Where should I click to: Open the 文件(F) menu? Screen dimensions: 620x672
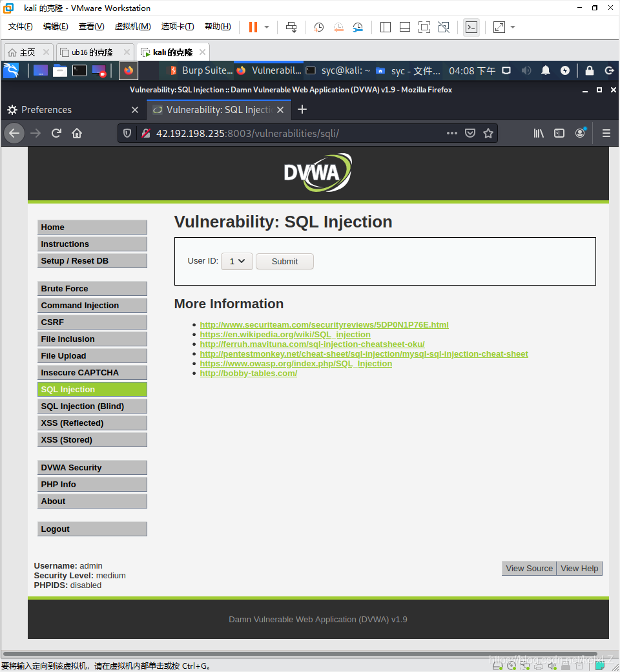click(x=20, y=26)
